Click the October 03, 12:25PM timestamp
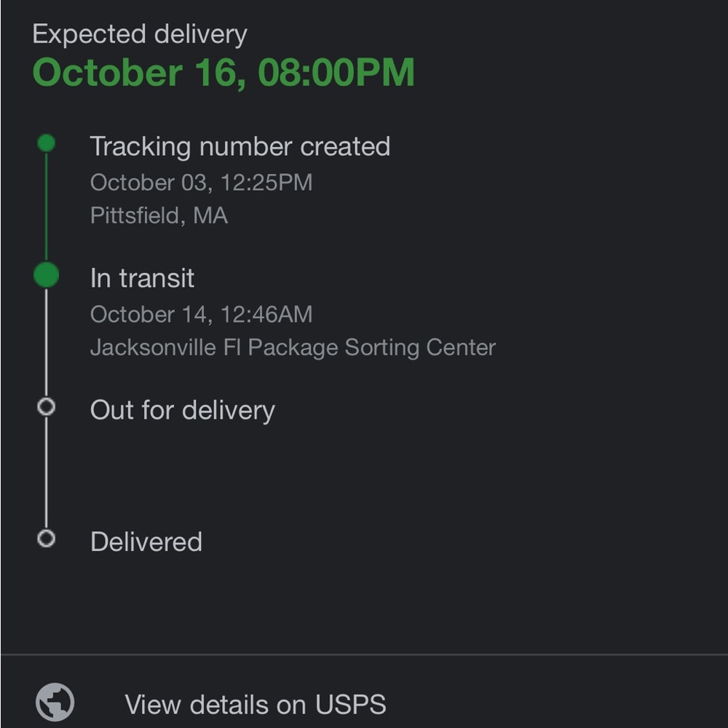Image resolution: width=728 pixels, height=728 pixels. pos(201,182)
